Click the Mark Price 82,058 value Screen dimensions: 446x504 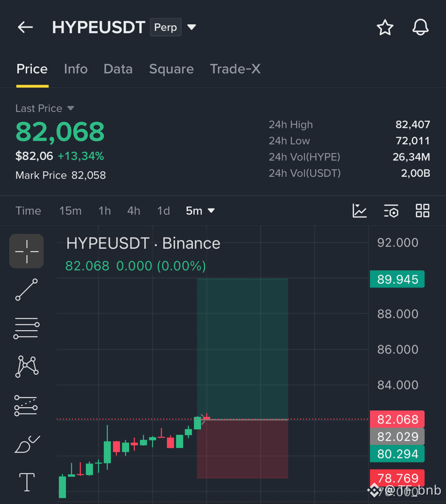click(x=88, y=175)
